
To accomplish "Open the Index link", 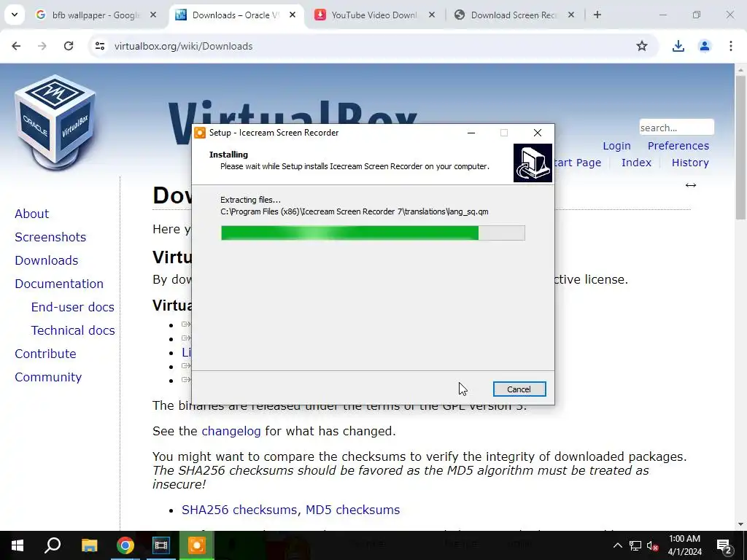I will pos(636,163).
